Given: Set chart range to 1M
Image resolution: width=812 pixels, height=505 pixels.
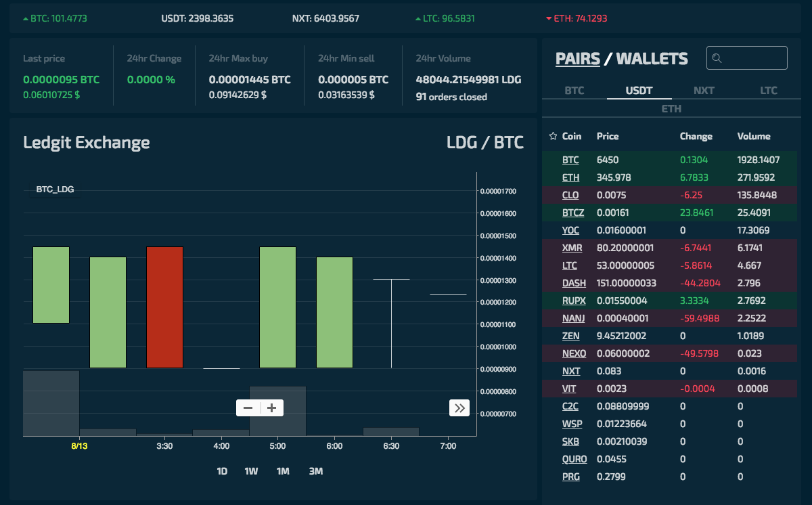Looking at the screenshot, I should click(x=283, y=471).
